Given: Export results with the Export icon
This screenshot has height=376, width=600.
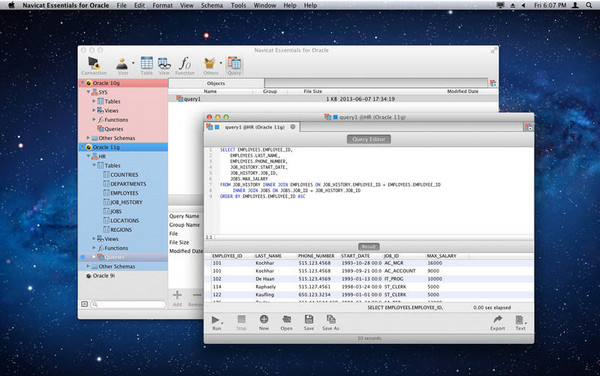Looking at the screenshot, I should coord(497,322).
